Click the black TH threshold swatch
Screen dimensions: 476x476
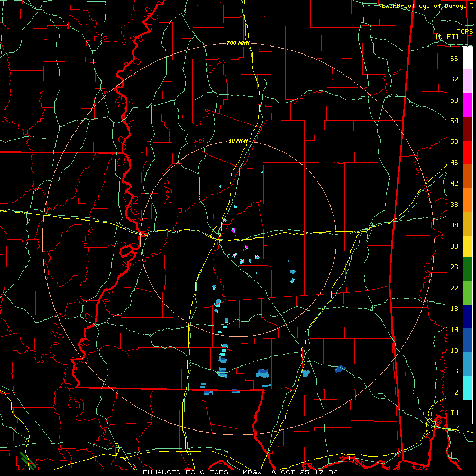pos(467,411)
